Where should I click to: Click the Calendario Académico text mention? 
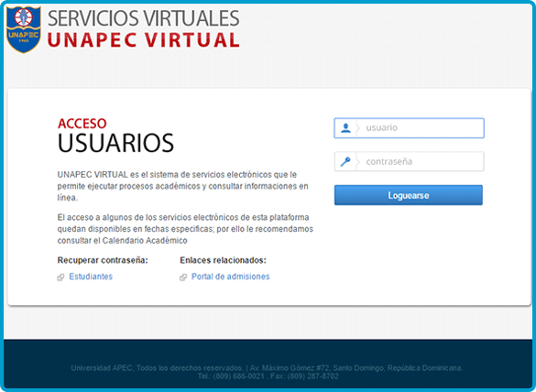(x=145, y=241)
